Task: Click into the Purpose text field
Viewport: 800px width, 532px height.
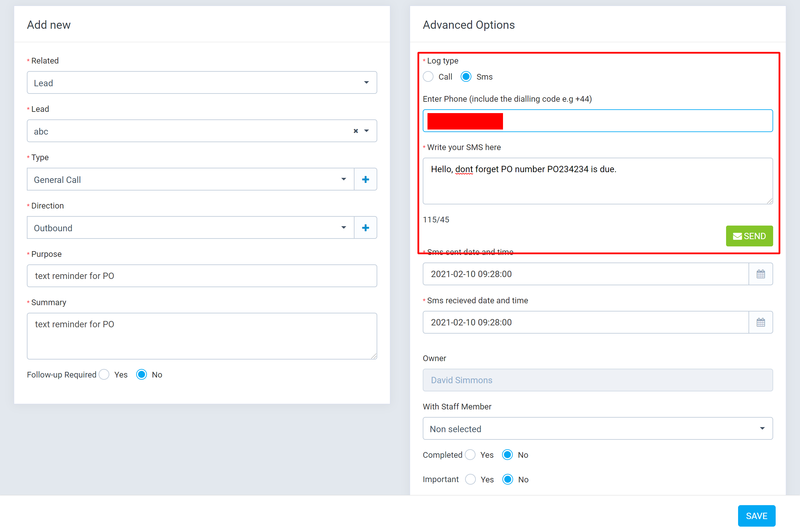Action: [x=202, y=276]
